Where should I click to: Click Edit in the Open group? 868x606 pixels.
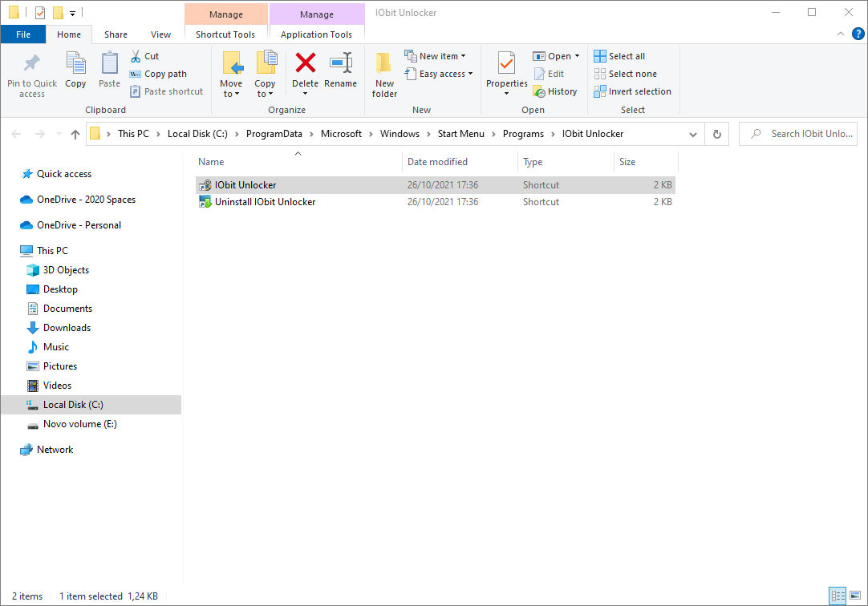coord(550,74)
